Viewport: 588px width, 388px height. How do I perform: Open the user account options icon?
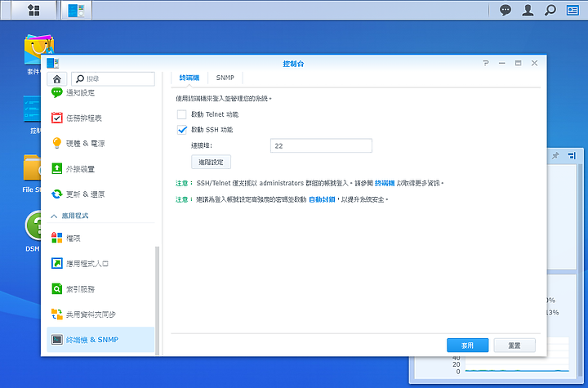pyautogui.click(x=528, y=10)
